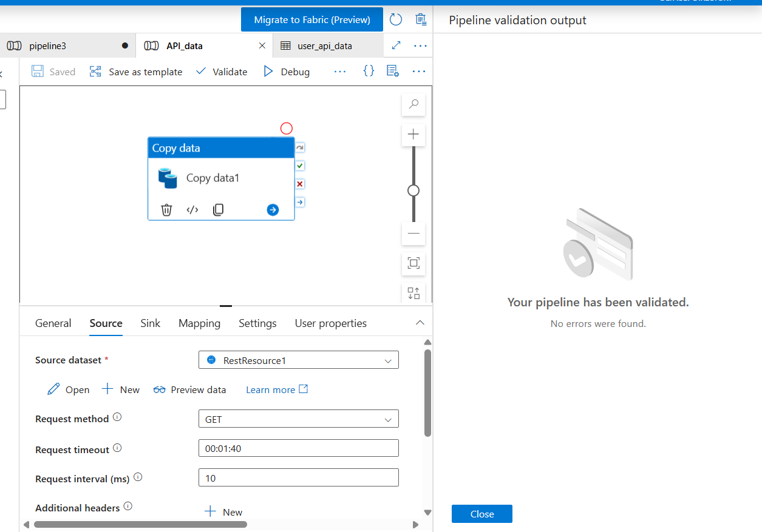
Task: Select the Copy data1 activity name
Action: [x=213, y=178]
